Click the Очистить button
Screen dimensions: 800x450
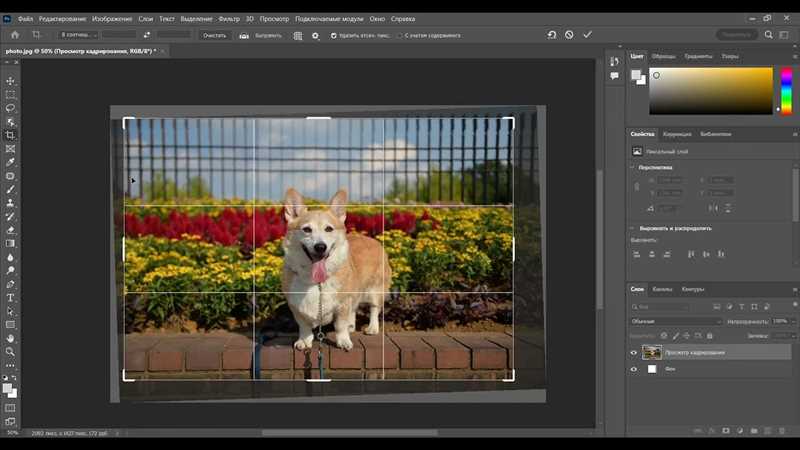point(214,36)
